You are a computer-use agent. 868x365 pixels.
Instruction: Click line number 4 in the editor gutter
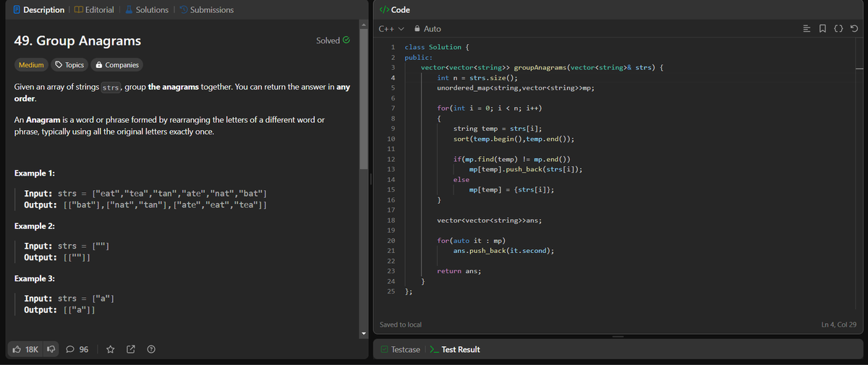[x=393, y=77]
